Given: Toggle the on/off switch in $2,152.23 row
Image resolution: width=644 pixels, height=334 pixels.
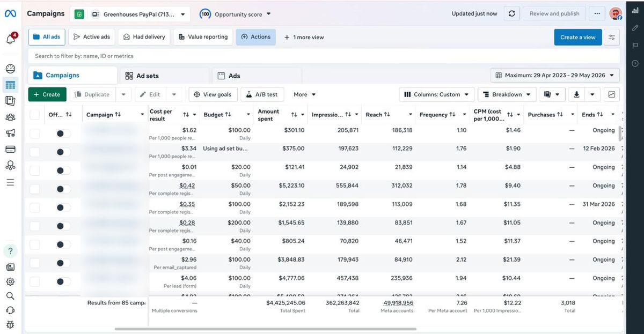Looking at the screenshot, I should pos(63,207).
